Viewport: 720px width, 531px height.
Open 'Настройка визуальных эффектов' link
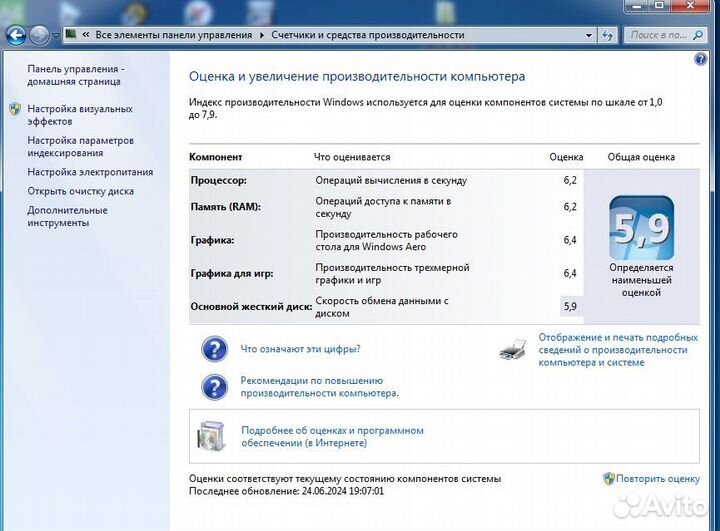click(x=80, y=115)
